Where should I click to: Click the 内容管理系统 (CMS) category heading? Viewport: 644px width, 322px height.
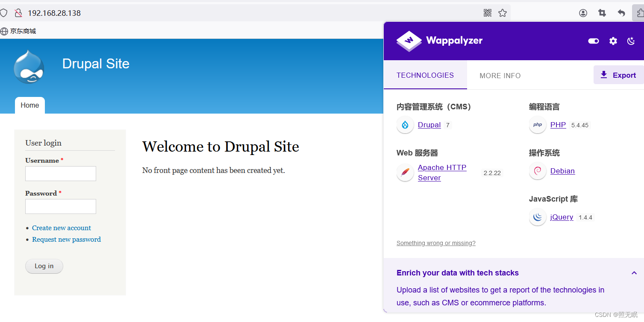pyautogui.click(x=434, y=107)
